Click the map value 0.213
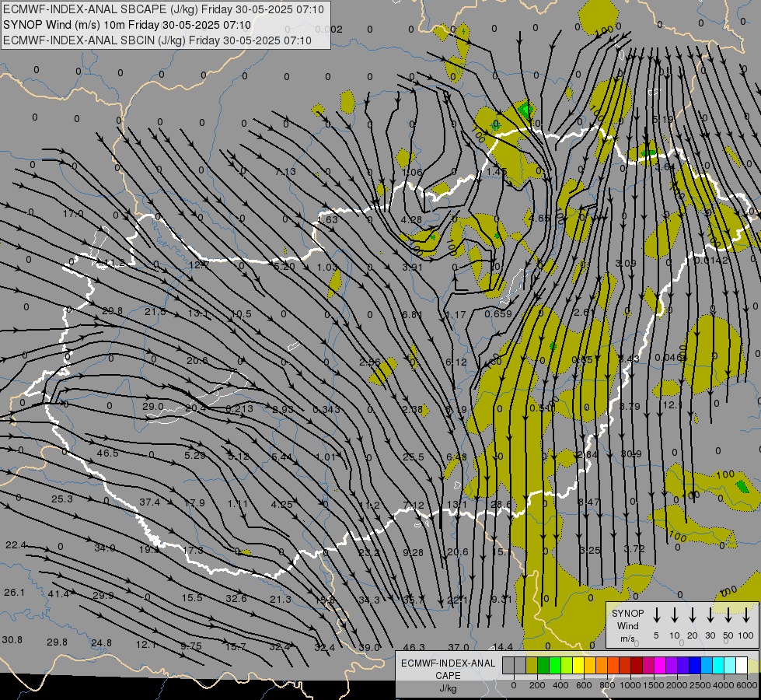The image size is (761, 700). coord(239,408)
